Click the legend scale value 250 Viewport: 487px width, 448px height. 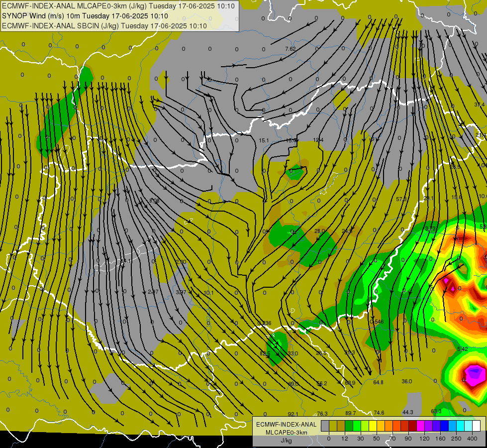pyautogui.click(x=456, y=439)
